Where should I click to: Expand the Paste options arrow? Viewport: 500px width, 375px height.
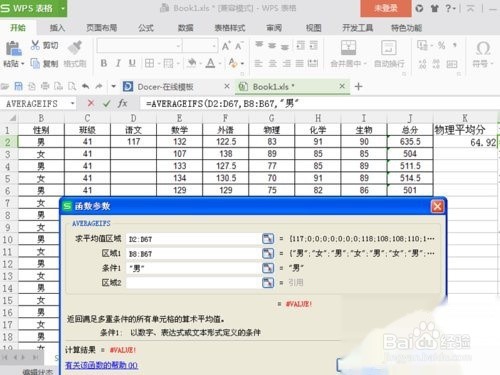(23, 63)
